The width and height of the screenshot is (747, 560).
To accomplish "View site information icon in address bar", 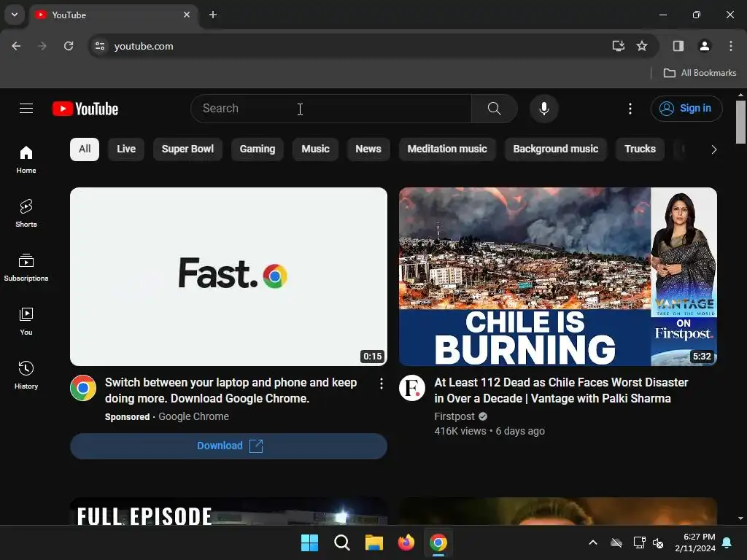I will click(100, 46).
